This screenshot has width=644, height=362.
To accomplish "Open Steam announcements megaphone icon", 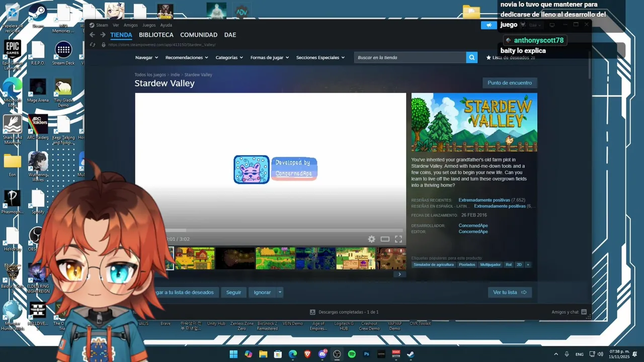I will tap(489, 25).
